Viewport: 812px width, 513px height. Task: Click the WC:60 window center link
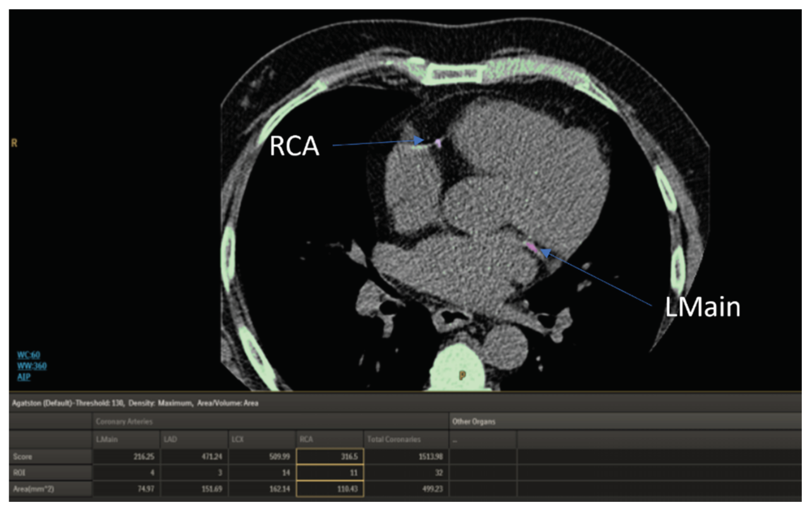(x=29, y=355)
